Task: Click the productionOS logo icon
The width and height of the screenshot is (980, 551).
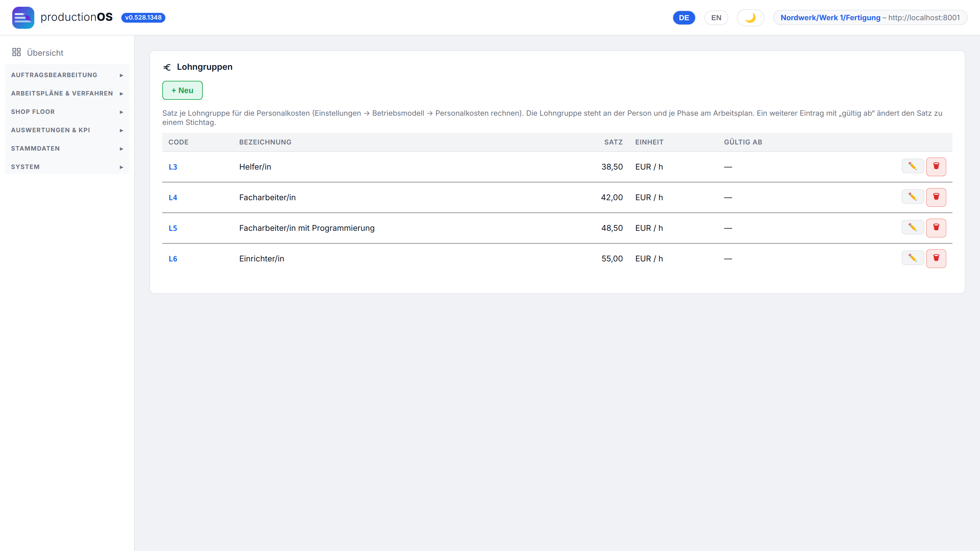Action: (x=23, y=17)
